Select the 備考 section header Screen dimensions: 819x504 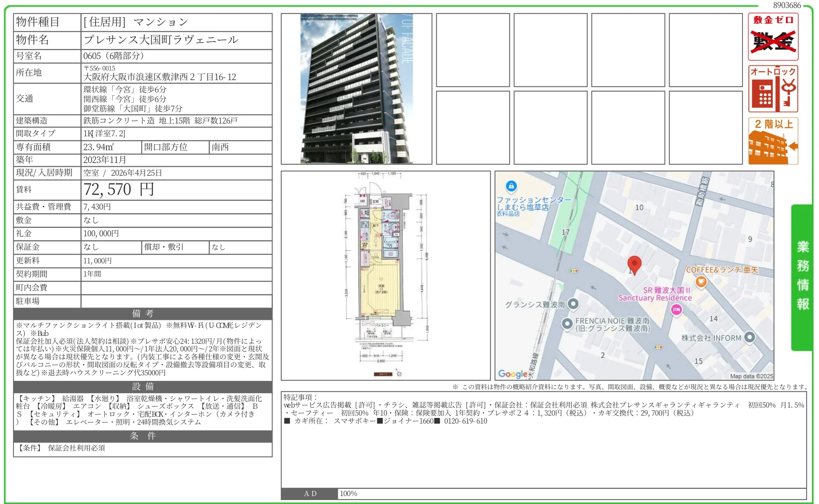click(142, 314)
